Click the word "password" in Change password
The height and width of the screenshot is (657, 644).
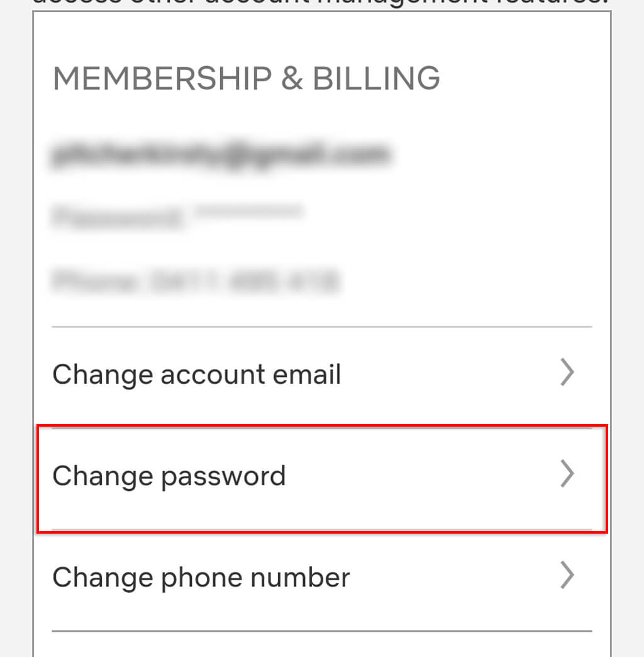coord(223,476)
